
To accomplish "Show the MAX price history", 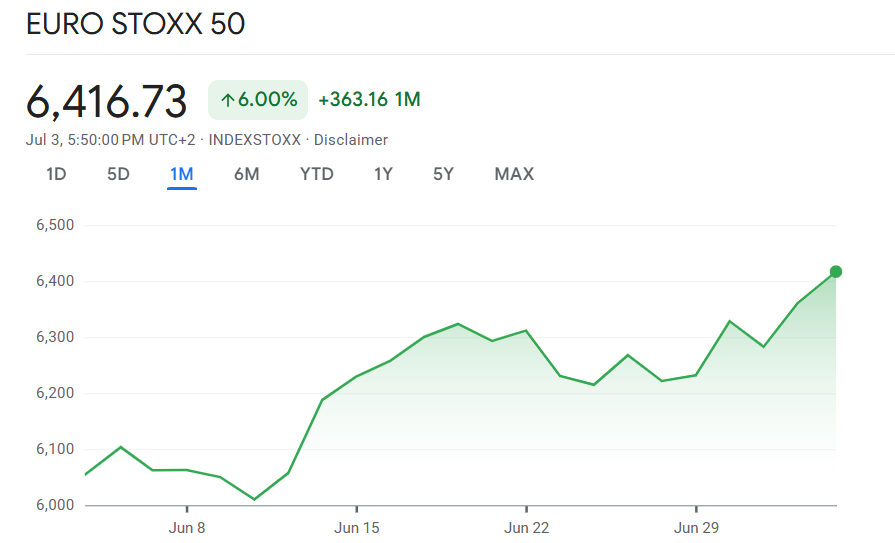I will click(514, 174).
